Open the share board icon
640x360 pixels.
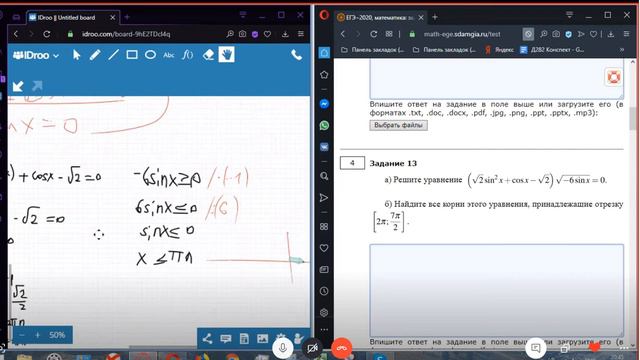tap(207, 338)
